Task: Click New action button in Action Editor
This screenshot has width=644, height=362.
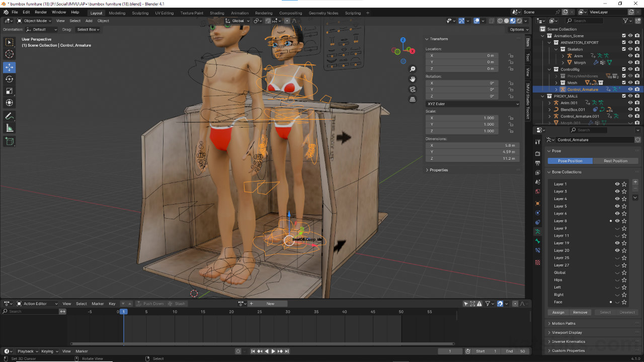Action: (x=270, y=304)
